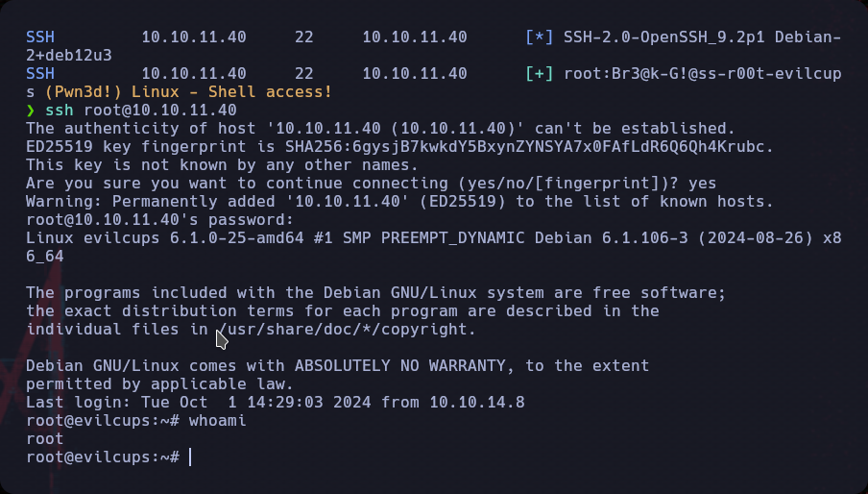Click the first blue SSH label

pyautogui.click(x=40, y=37)
